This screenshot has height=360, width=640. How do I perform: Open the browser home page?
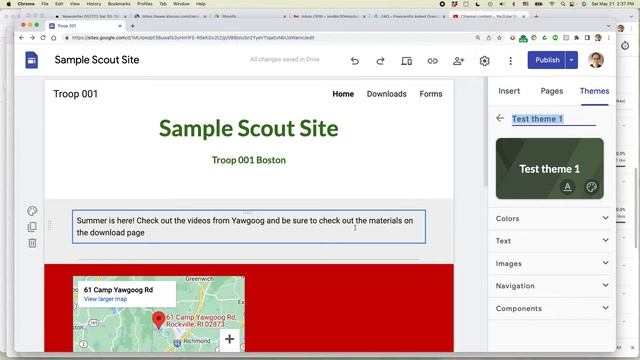pyautogui.click(x=53, y=38)
